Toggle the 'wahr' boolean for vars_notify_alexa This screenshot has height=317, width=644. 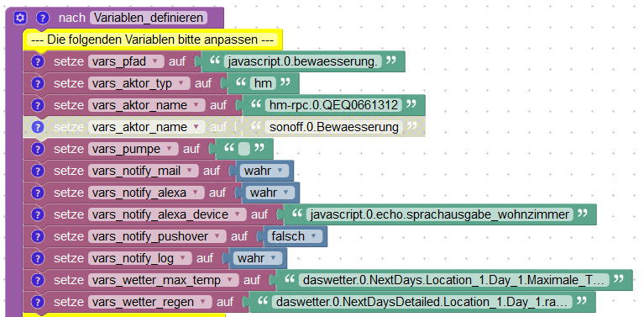(270, 193)
